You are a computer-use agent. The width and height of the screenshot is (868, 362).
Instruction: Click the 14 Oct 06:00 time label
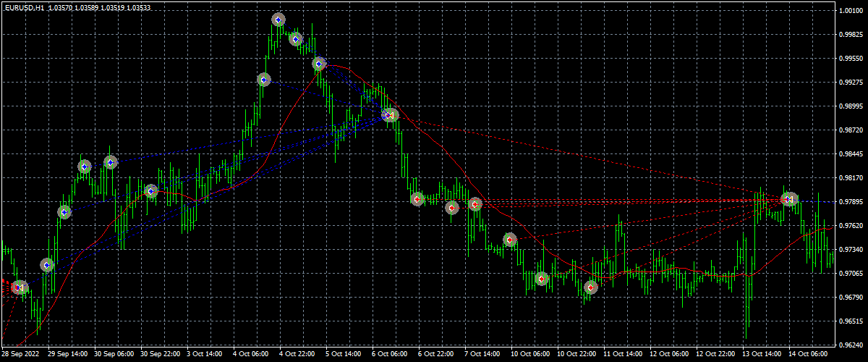pyautogui.click(x=809, y=355)
